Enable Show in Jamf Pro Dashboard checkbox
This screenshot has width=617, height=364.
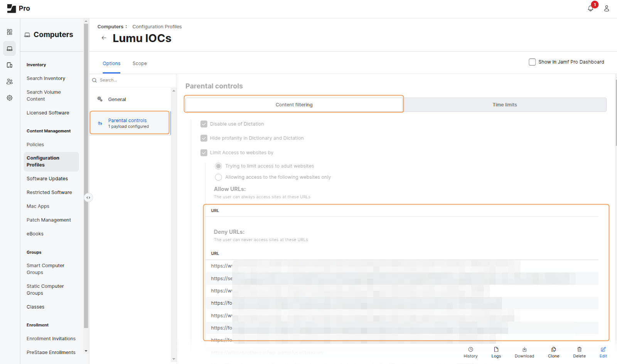532,62
